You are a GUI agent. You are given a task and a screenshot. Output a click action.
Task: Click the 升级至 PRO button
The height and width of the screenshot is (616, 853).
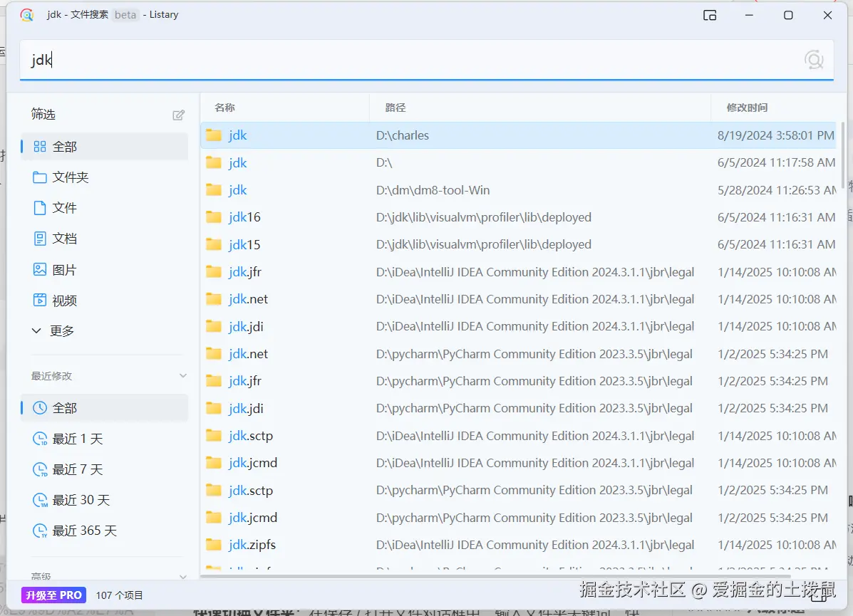click(x=53, y=595)
